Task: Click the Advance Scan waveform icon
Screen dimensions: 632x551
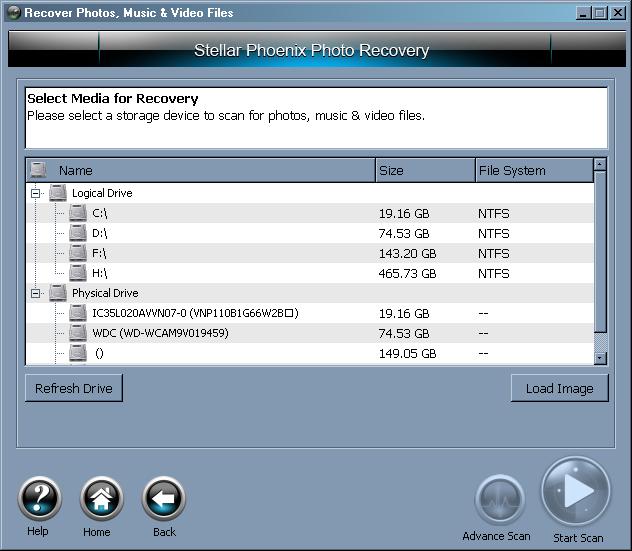Action: pyautogui.click(x=500, y=500)
